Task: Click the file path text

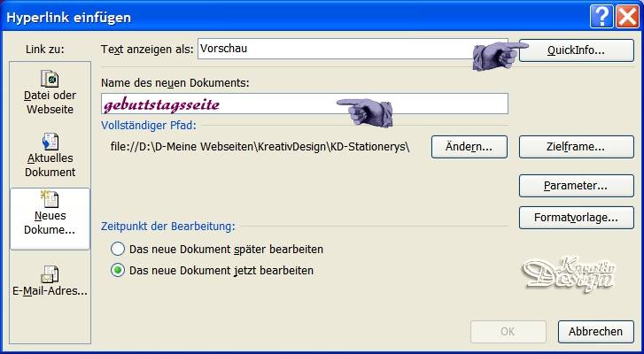Action: point(260,147)
